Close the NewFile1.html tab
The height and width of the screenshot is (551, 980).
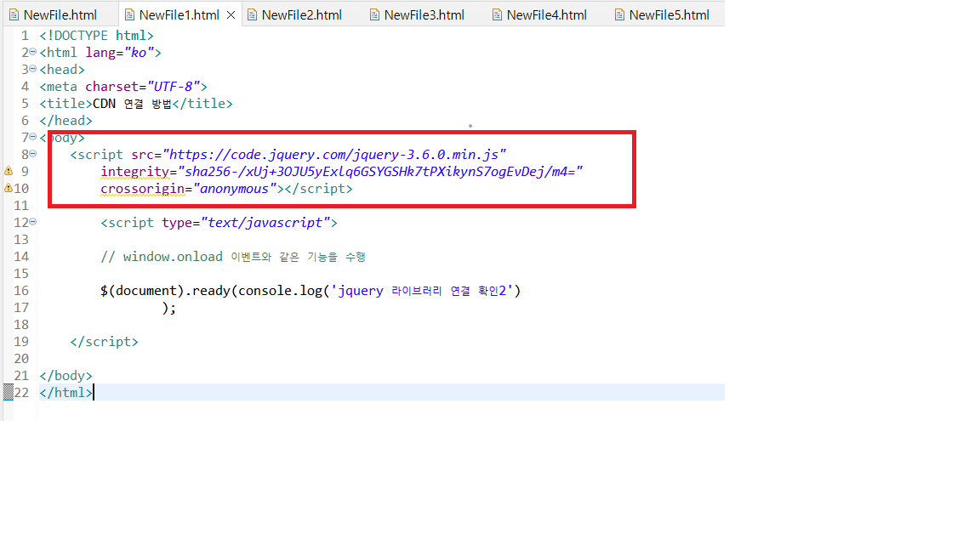pyautogui.click(x=231, y=15)
